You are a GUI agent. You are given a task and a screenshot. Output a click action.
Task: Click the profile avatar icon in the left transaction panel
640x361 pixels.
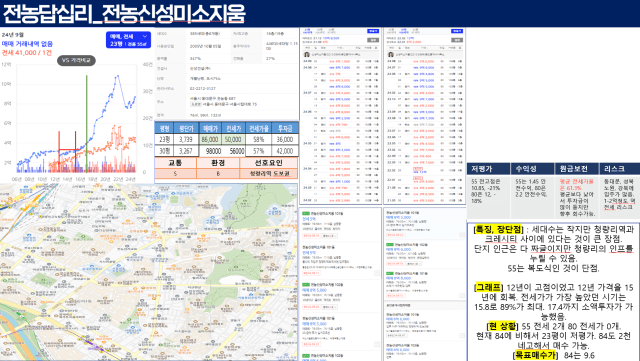(x=307, y=54)
